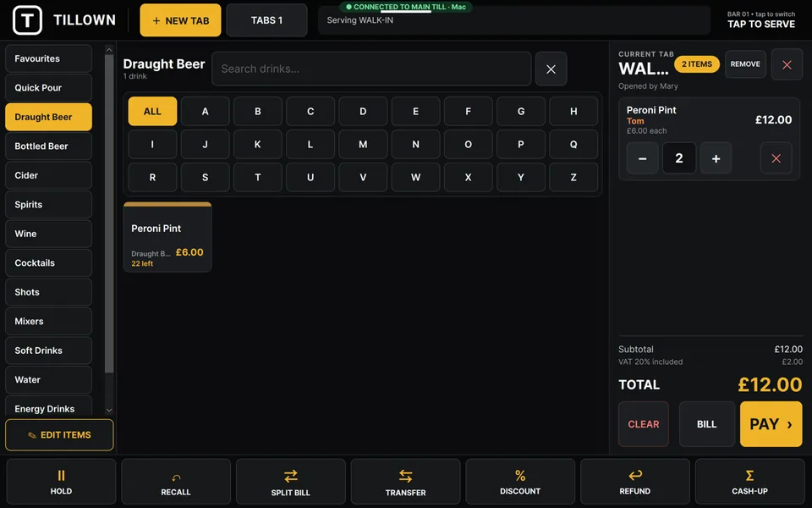Click the Tillown T logo icon

point(27,20)
